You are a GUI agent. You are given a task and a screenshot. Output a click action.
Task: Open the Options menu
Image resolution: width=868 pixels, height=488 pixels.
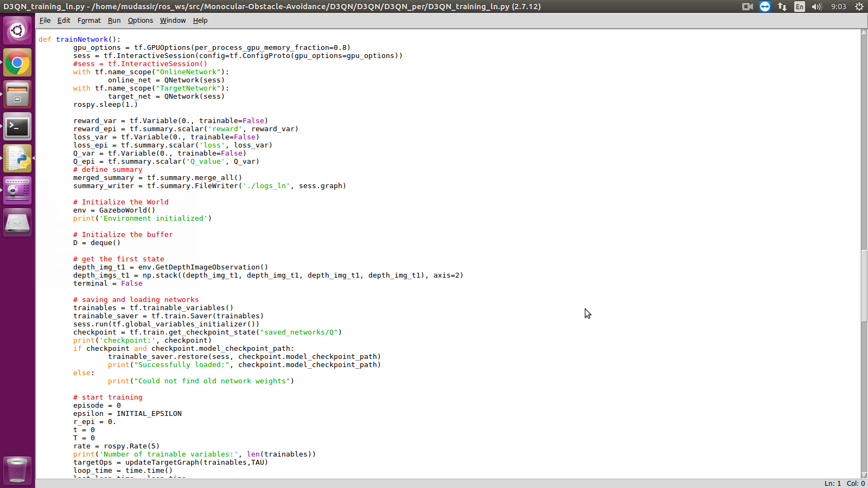[141, 21]
